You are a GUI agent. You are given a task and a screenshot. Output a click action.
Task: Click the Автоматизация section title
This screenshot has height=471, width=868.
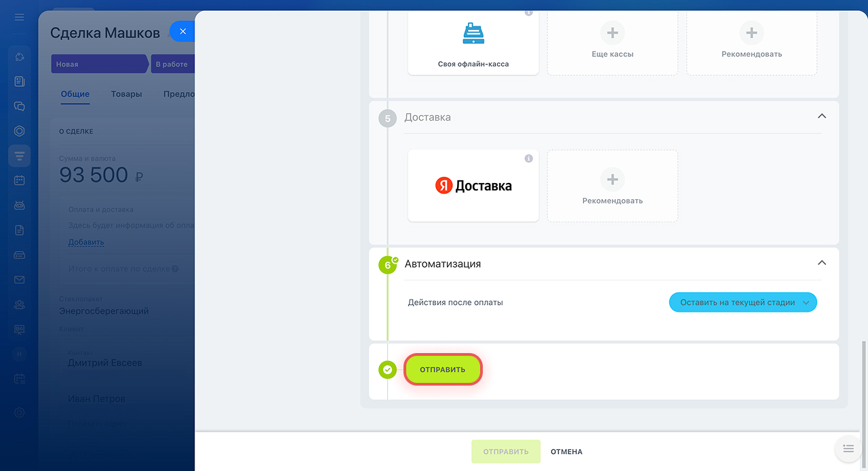click(443, 264)
